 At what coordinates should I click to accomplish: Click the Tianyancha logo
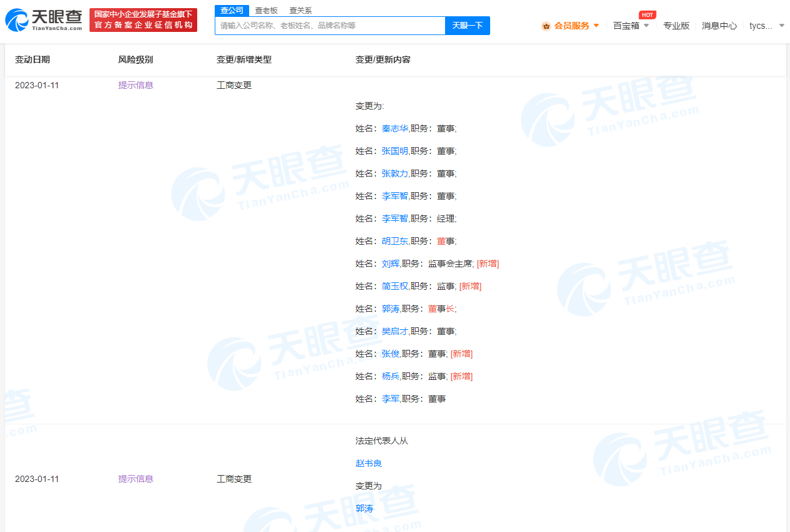(44, 20)
